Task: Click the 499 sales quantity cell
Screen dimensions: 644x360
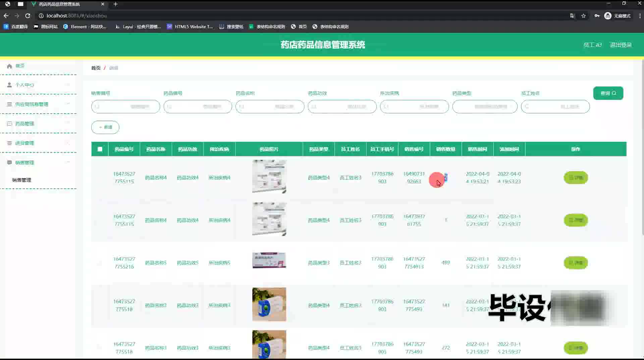Action: (x=446, y=263)
